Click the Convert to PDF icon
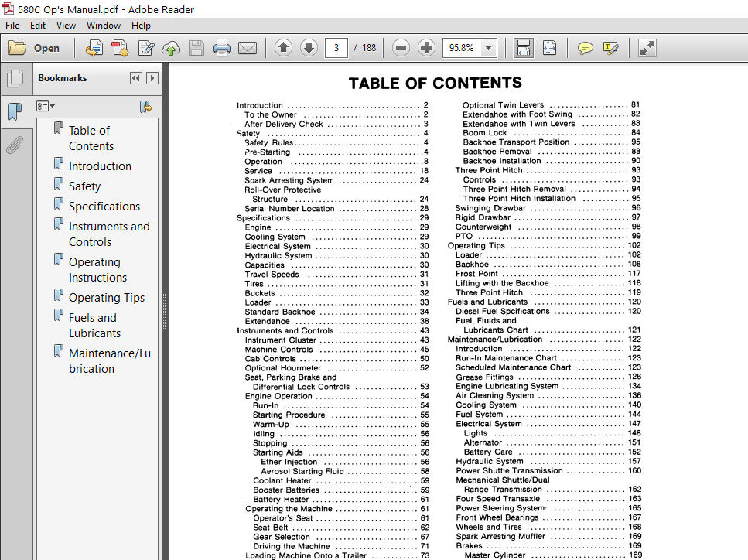The width and height of the screenshot is (748, 560). tap(120, 48)
